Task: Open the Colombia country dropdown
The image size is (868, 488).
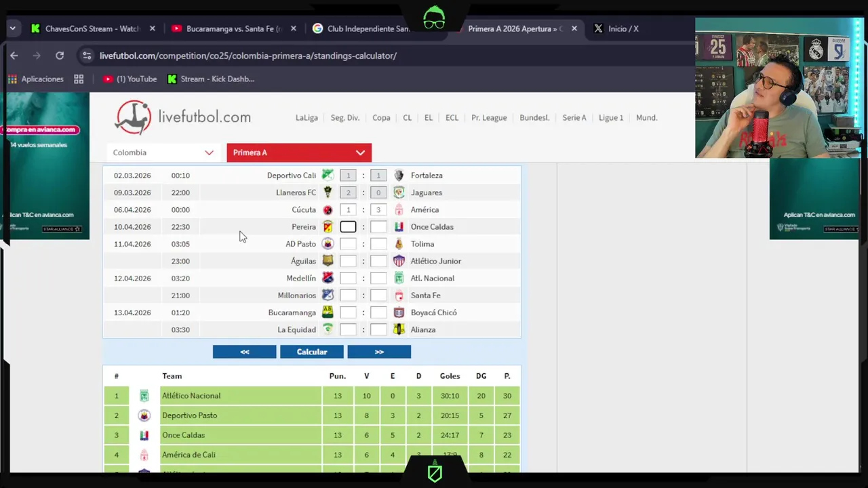Action: click(163, 152)
